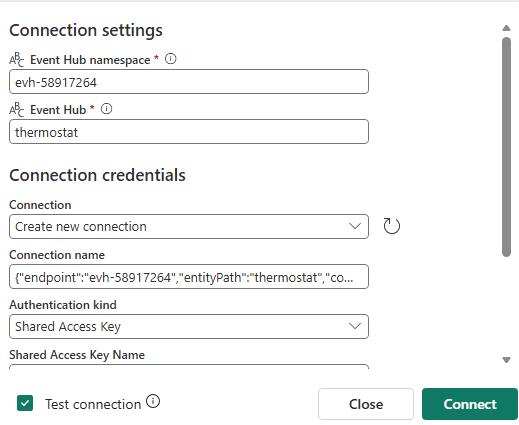Focus the Event Hub thermostat field

(189, 132)
